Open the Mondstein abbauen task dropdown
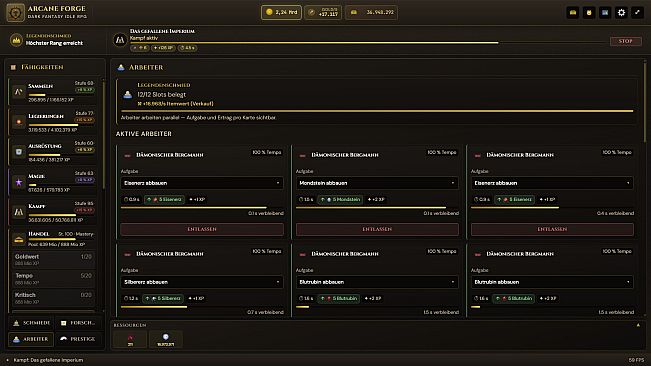This screenshot has height=366, width=651. [377, 183]
